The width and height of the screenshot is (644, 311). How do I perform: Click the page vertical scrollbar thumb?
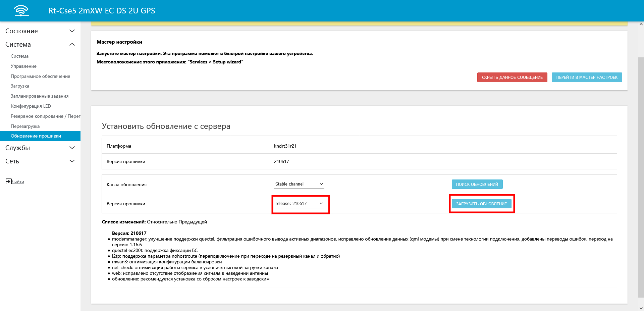point(641,177)
